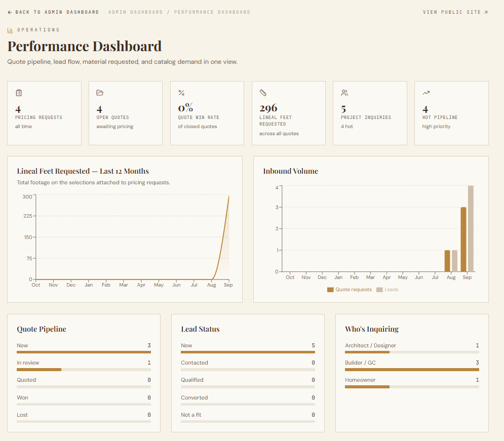Click the '4 hot' text under Project Inquiries
The height and width of the screenshot is (441, 504).
tap(347, 127)
